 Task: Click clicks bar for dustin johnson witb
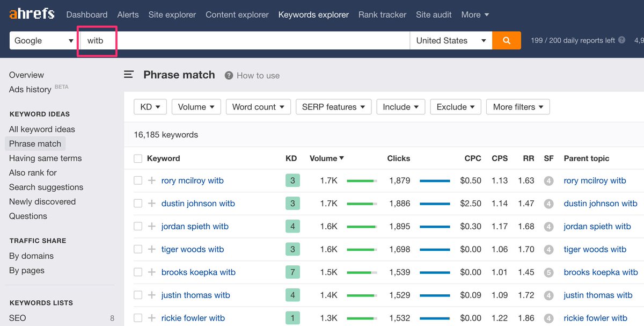(435, 204)
